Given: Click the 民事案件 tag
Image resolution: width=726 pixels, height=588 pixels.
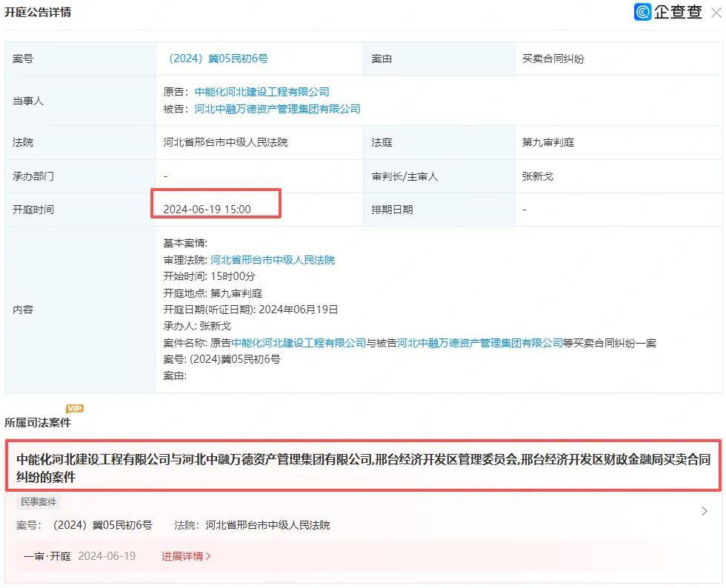Looking at the screenshot, I should (39, 502).
